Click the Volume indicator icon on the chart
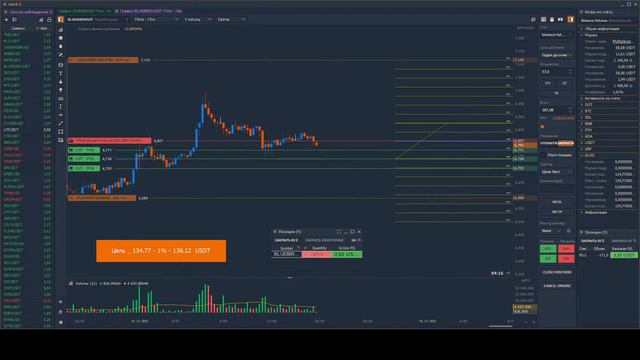Viewport: 640px width, 360px height. point(71,283)
